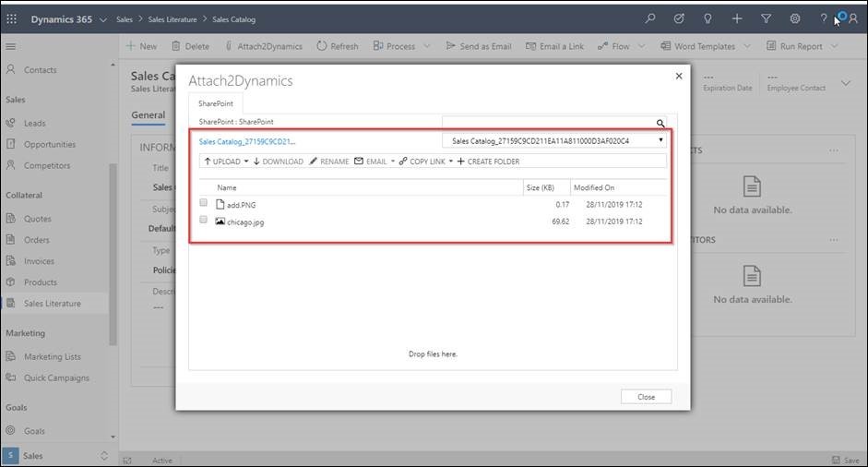Open the user account profile icon
Viewport: 868px width, 467px height.
coord(853,18)
